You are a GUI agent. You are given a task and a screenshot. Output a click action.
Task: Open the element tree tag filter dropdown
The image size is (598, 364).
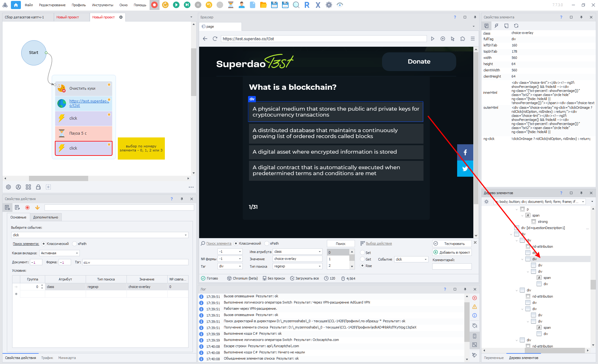coord(583,202)
